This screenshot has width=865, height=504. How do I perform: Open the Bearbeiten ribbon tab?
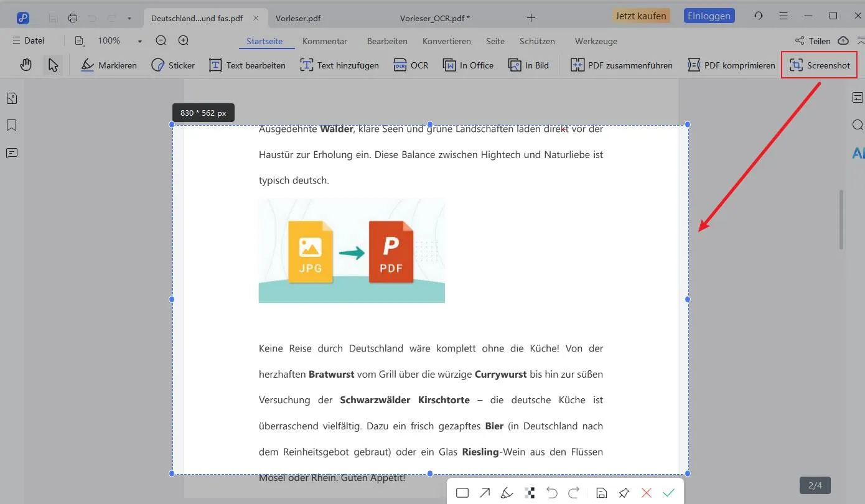[x=387, y=41]
